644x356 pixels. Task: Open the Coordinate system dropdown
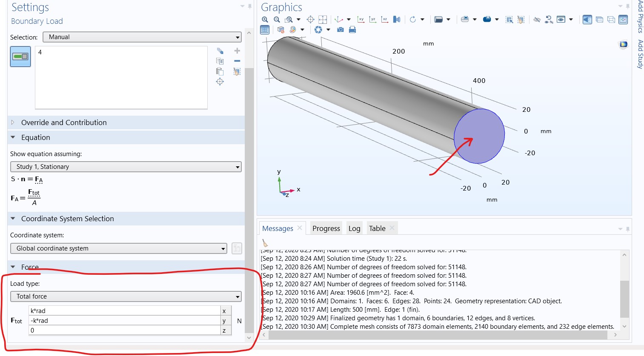click(x=119, y=248)
